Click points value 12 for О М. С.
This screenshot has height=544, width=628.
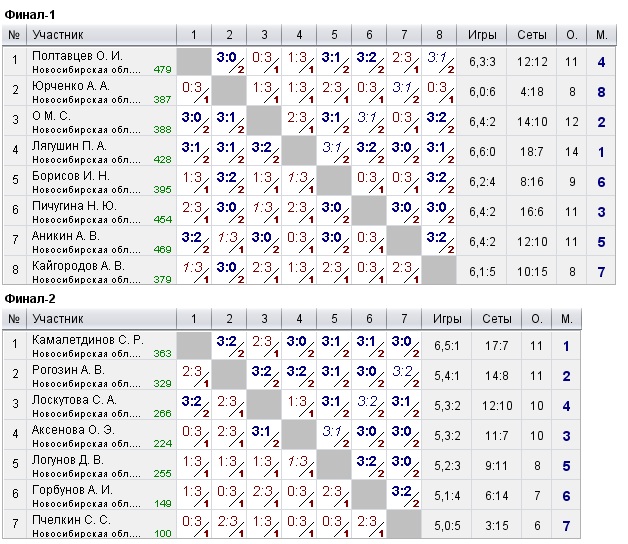tap(571, 122)
